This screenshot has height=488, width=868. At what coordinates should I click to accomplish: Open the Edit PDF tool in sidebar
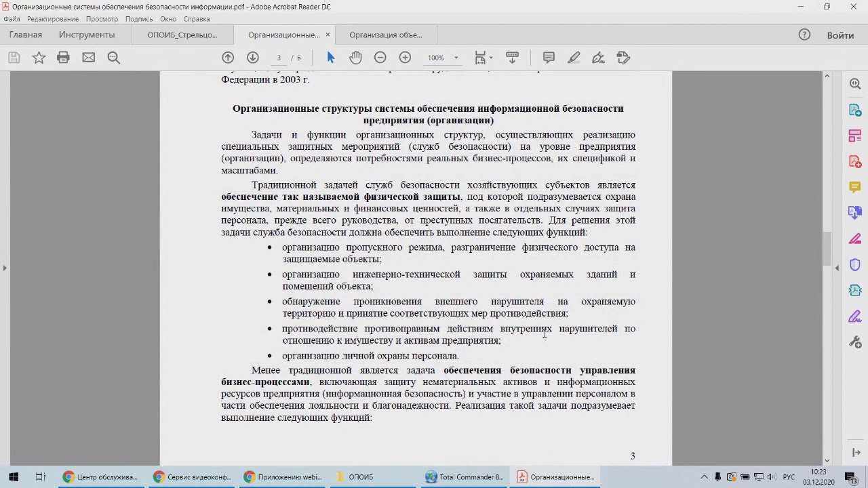tap(855, 136)
